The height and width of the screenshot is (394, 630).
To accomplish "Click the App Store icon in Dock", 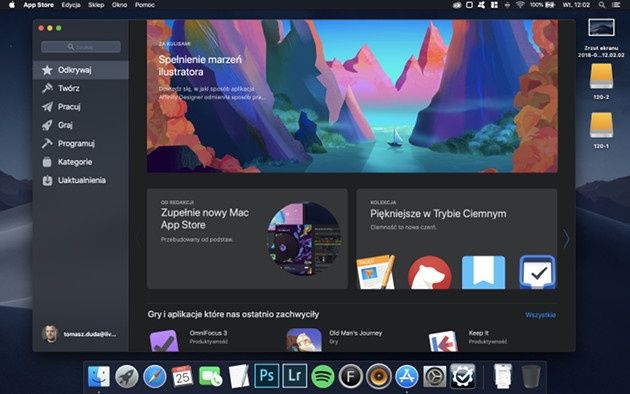I will [x=407, y=377].
